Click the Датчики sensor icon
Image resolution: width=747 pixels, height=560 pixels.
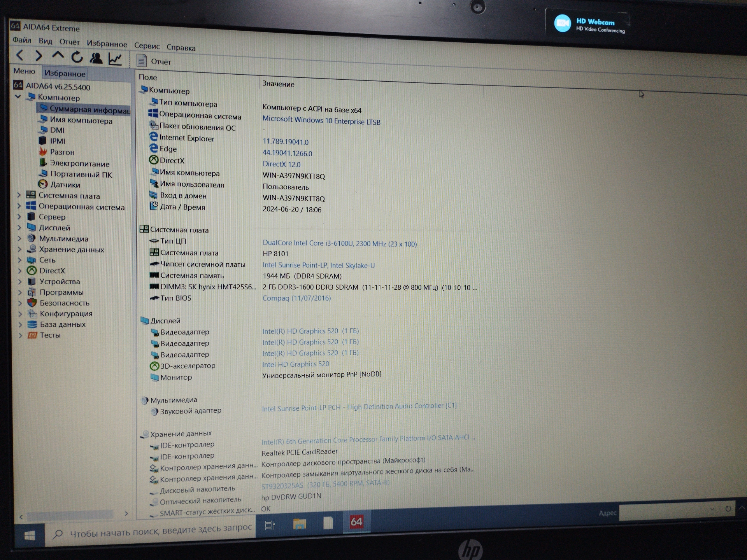point(43,184)
